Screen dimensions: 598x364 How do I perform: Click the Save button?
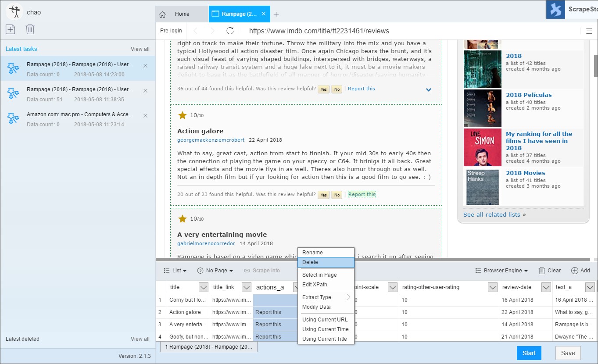point(568,353)
